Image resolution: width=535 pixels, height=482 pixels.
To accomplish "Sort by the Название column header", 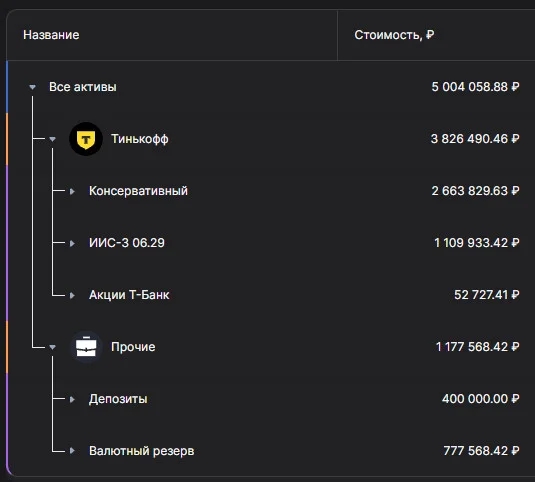I will point(51,35).
